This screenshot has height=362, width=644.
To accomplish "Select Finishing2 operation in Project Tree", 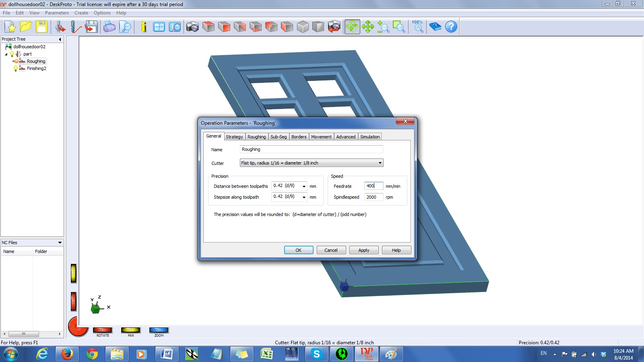I will 37,68.
